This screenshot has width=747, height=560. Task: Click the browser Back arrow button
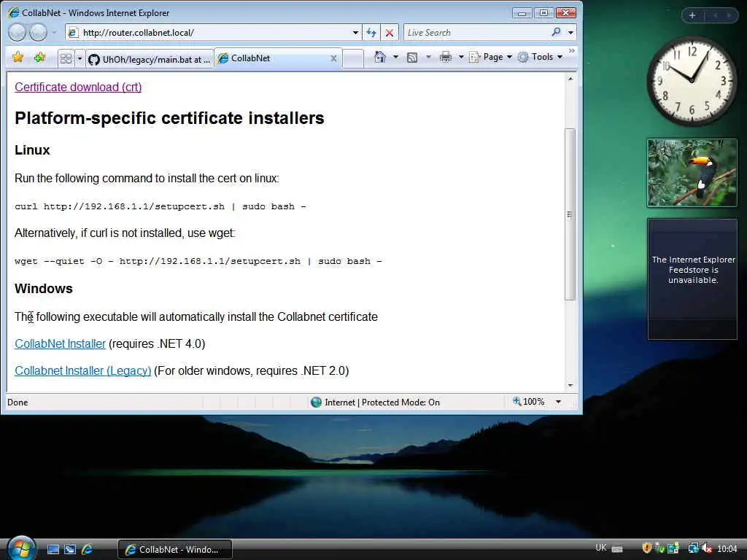[17, 32]
